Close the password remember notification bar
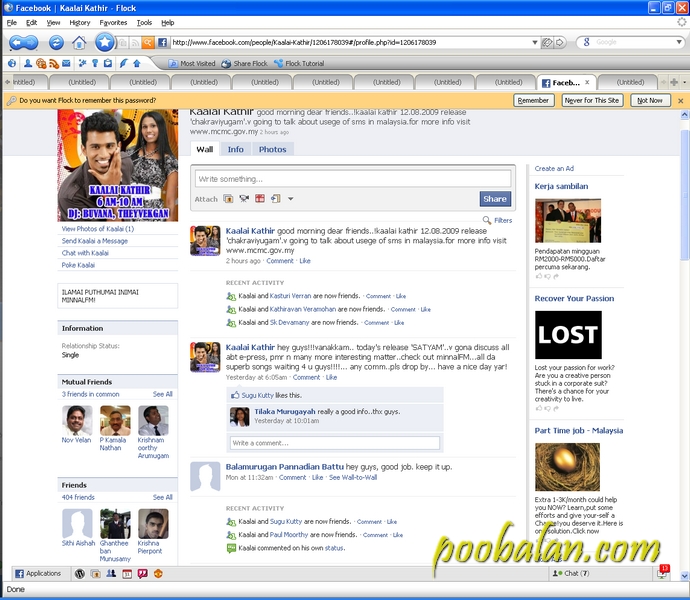This screenshot has height=600, width=690. tap(681, 101)
